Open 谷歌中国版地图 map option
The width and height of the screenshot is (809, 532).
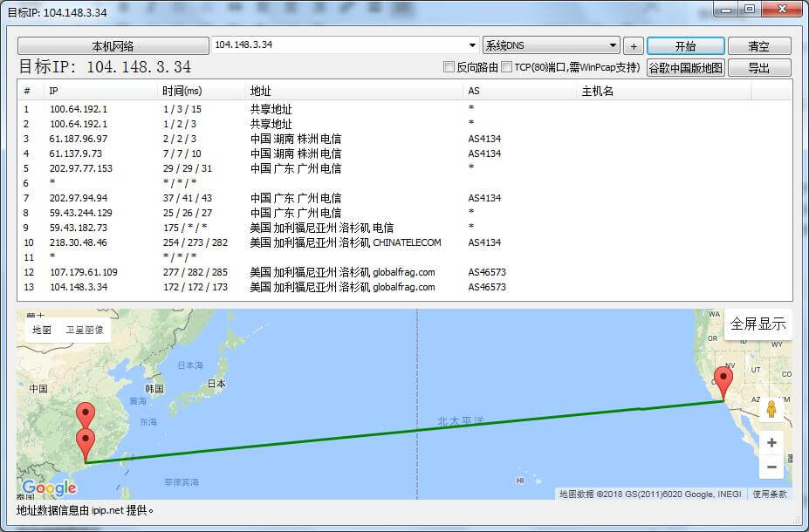(686, 68)
